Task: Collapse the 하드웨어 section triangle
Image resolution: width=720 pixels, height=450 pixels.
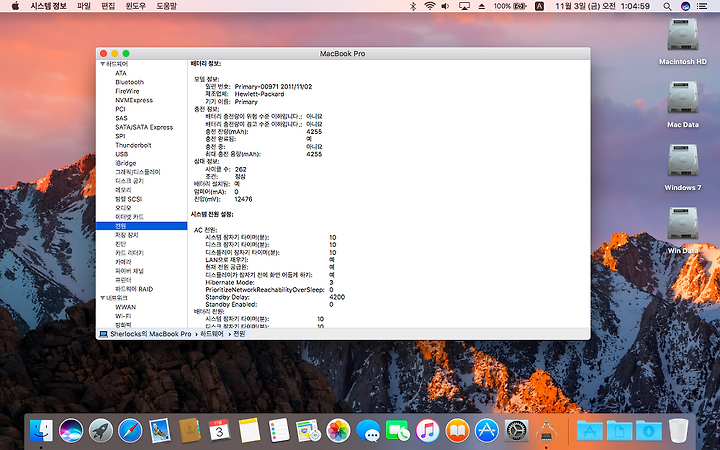Action: point(103,64)
